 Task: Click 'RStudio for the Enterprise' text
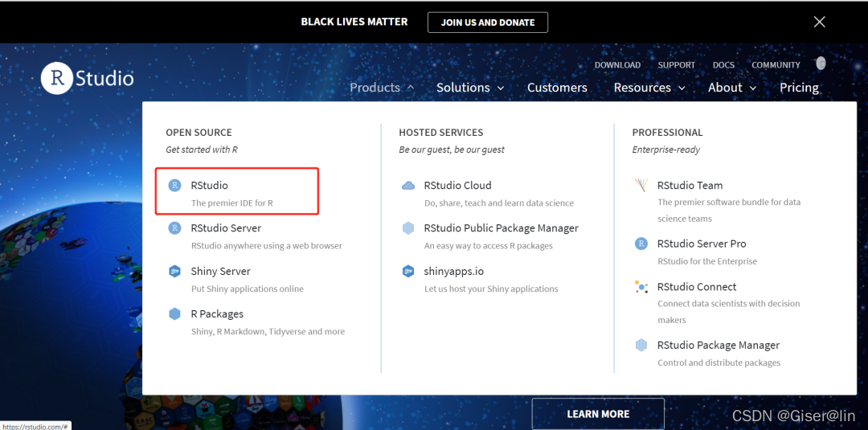pos(707,261)
